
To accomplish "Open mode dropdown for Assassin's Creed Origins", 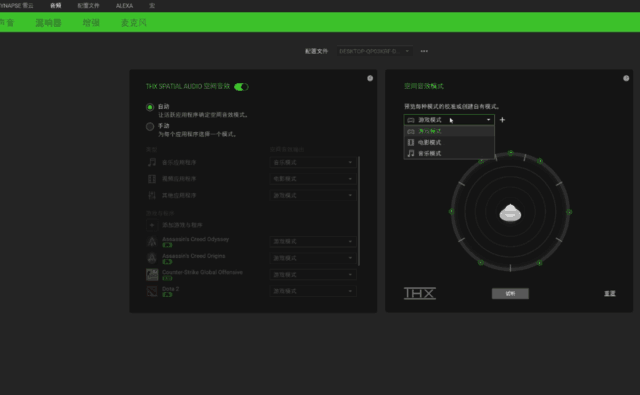I will pos(313,258).
